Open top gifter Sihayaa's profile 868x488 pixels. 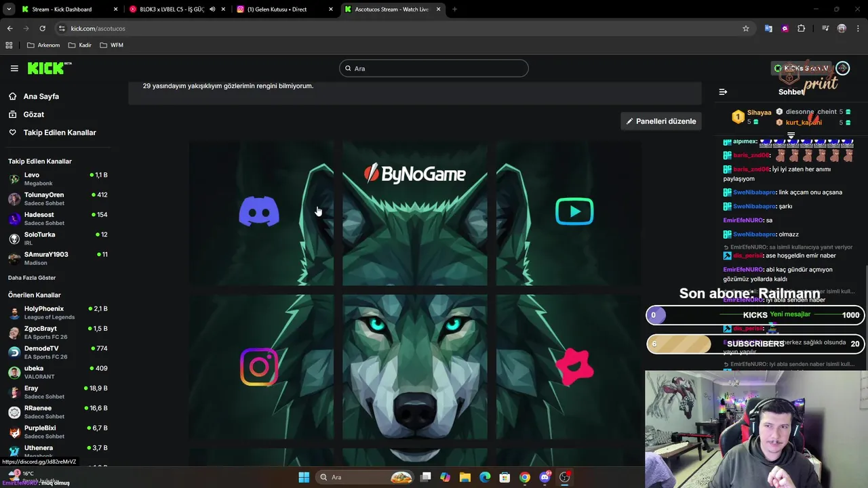[759, 113]
